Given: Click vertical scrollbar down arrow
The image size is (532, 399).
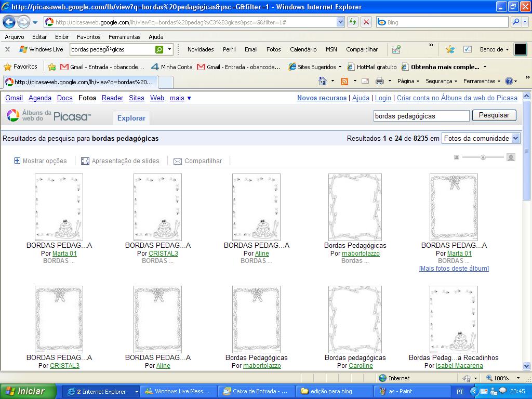Looking at the screenshot, I should (527, 366).
